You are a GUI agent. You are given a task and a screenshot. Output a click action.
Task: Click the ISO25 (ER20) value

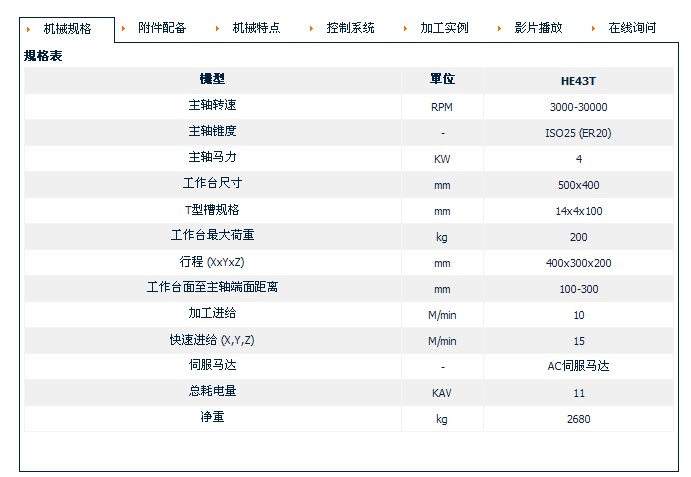pyautogui.click(x=578, y=133)
